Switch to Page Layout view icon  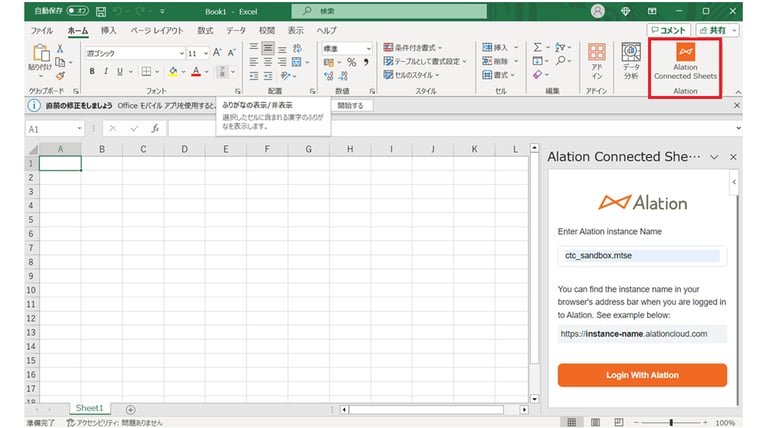[595, 423]
